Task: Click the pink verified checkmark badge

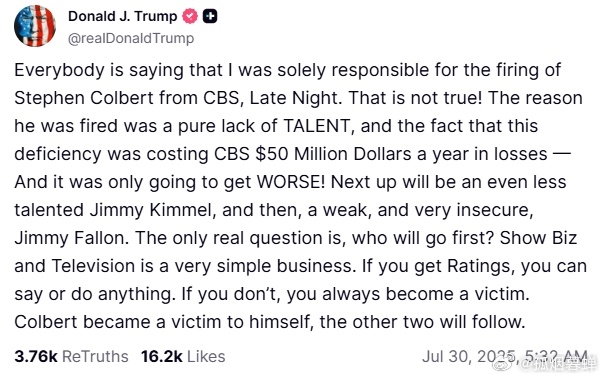Action: tap(190, 16)
